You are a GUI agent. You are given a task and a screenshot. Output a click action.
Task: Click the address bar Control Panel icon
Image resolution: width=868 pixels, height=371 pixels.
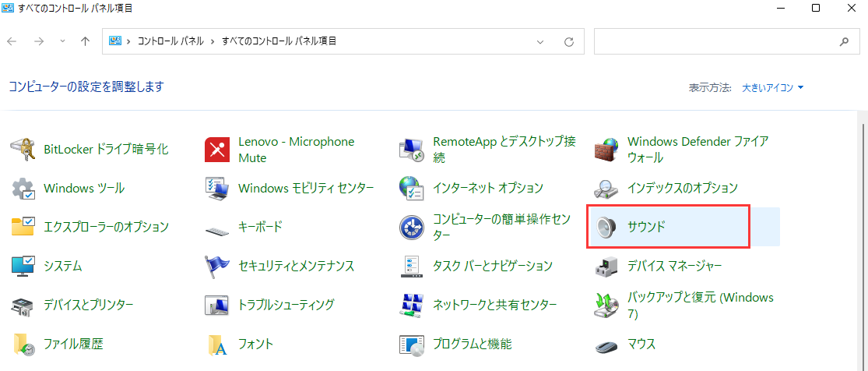tap(115, 41)
